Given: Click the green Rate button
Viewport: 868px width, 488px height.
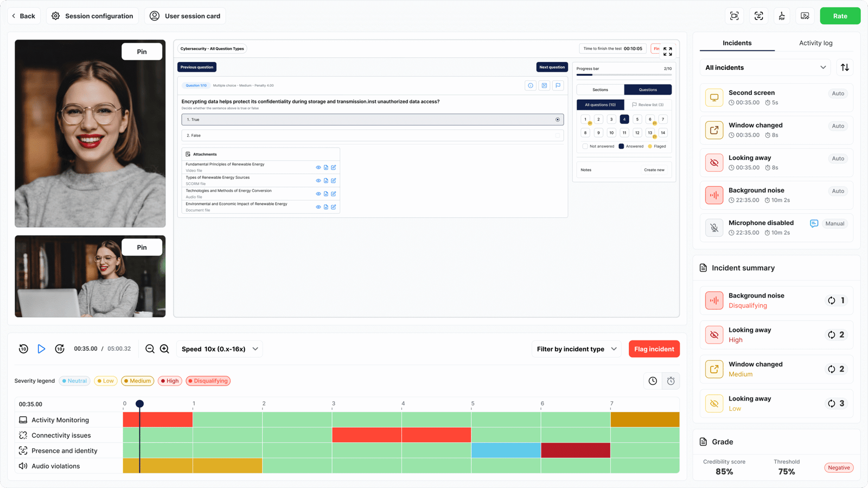Looking at the screenshot, I should [840, 16].
